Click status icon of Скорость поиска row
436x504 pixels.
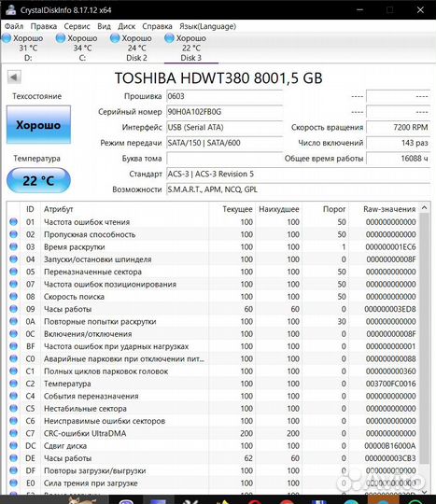(13, 297)
